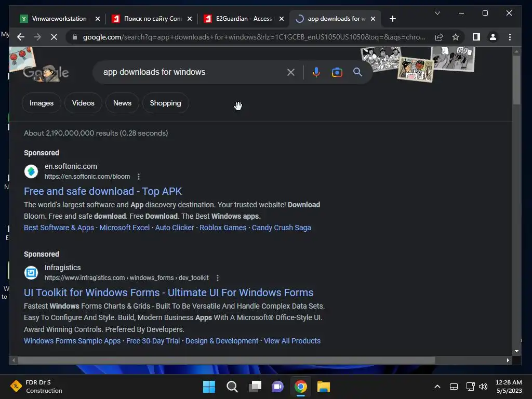Open 'Free 30-Day Trial' sitelink
This screenshot has width=532, height=399.
pyautogui.click(x=153, y=341)
